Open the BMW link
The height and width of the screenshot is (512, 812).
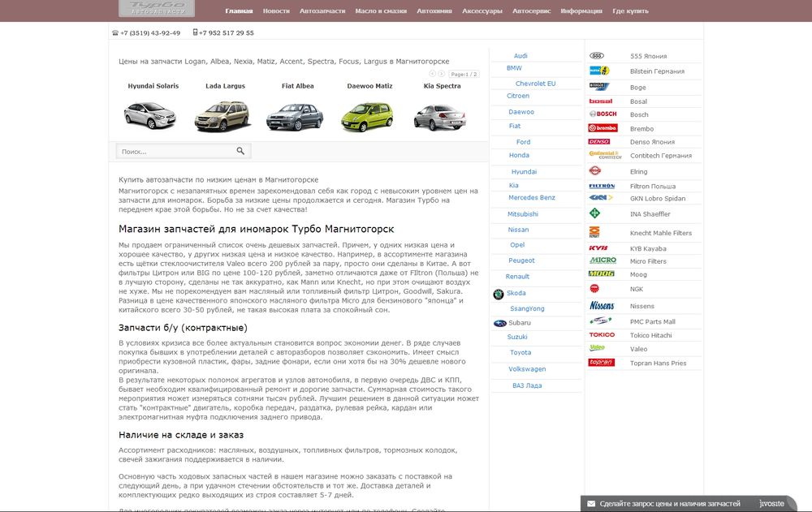tap(514, 68)
